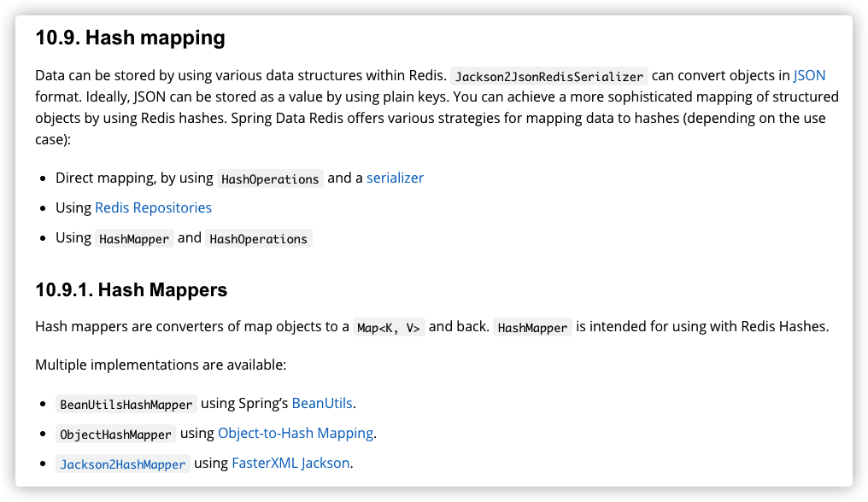Click the ObjectHashMapper code term
This screenshot has width=868, height=502.
115,434
